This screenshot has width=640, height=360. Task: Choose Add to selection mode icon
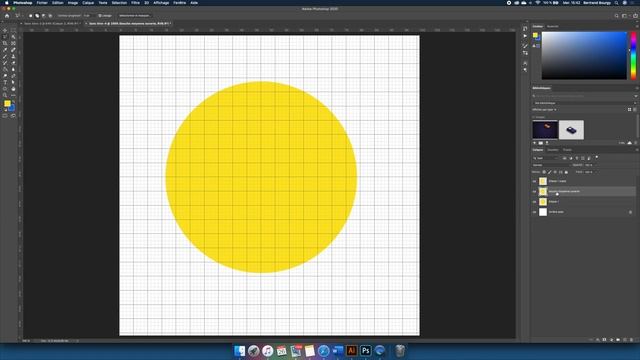(x=37, y=16)
